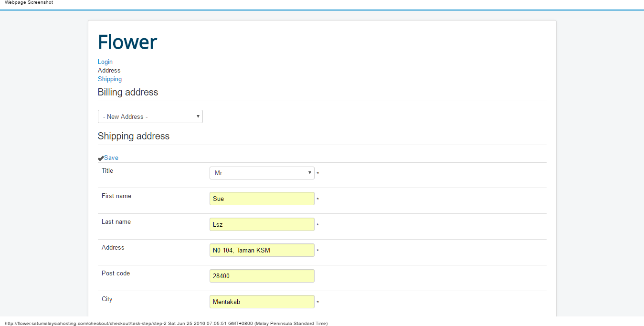Click the Shipping address heading
644x326 pixels.
pos(134,136)
